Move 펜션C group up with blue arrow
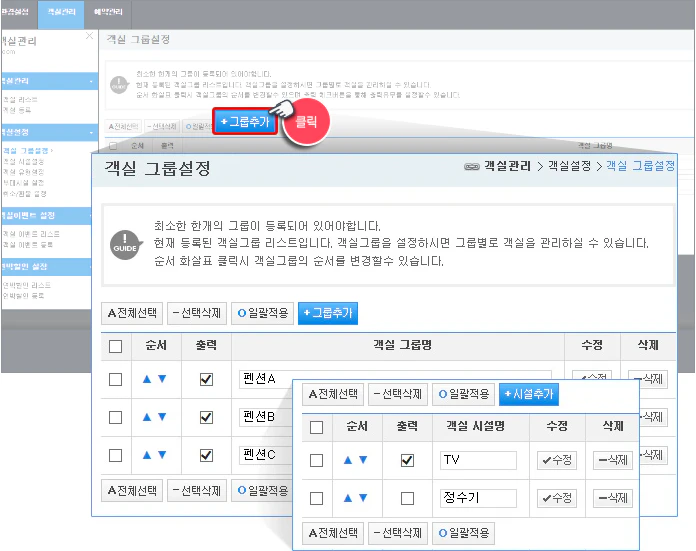696x551 pixels. [x=147, y=455]
